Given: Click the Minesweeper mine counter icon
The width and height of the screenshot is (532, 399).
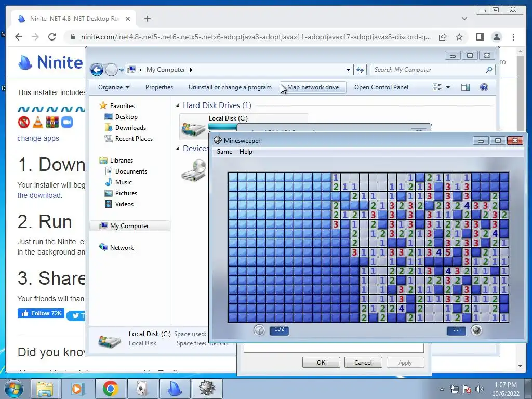Looking at the screenshot, I should pyautogui.click(x=476, y=330).
